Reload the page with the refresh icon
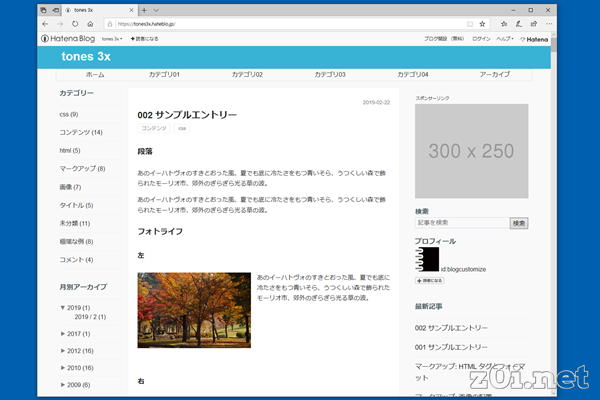The width and height of the screenshot is (600, 400). point(75,24)
